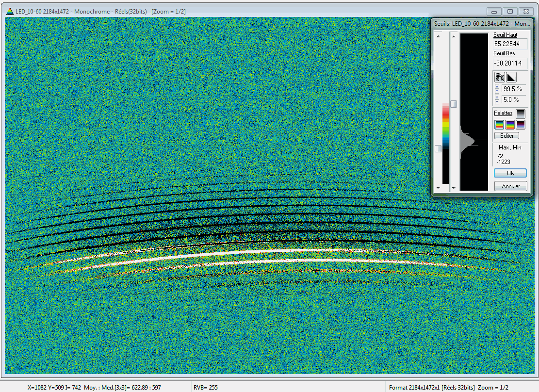This screenshot has height=392, width=539.
Task: Maximize the LED_10-60 image window
Action: (x=510, y=11)
